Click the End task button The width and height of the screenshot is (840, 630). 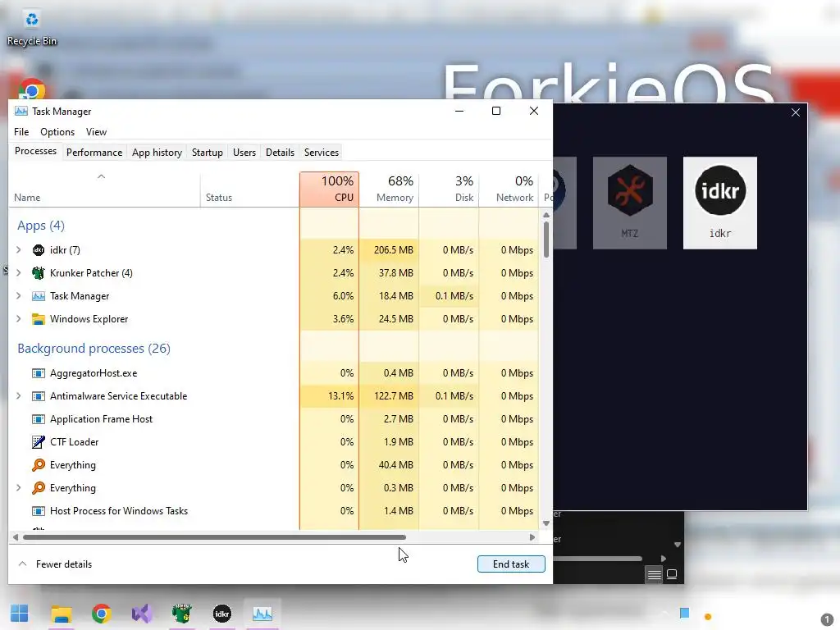click(x=511, y=564)
